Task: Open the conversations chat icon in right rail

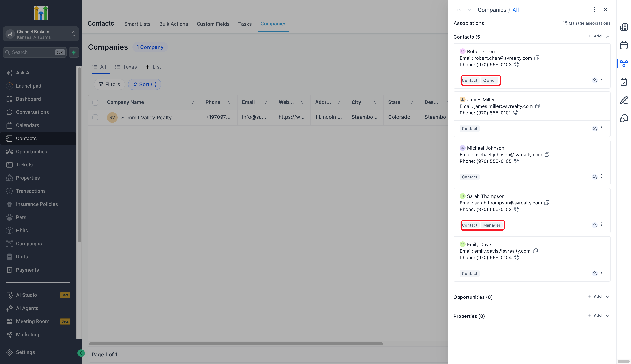Action: pyautogui.click(x=624, y=118)
